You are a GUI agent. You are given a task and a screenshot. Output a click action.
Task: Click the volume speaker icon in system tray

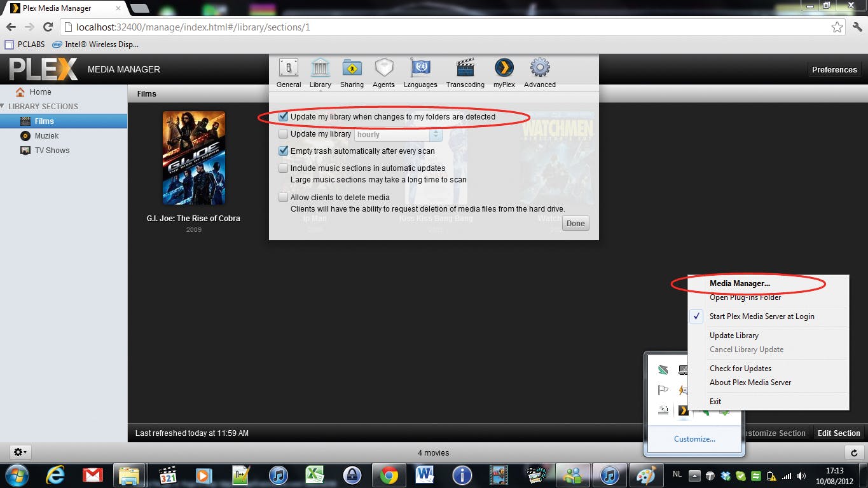click(801, 476)
